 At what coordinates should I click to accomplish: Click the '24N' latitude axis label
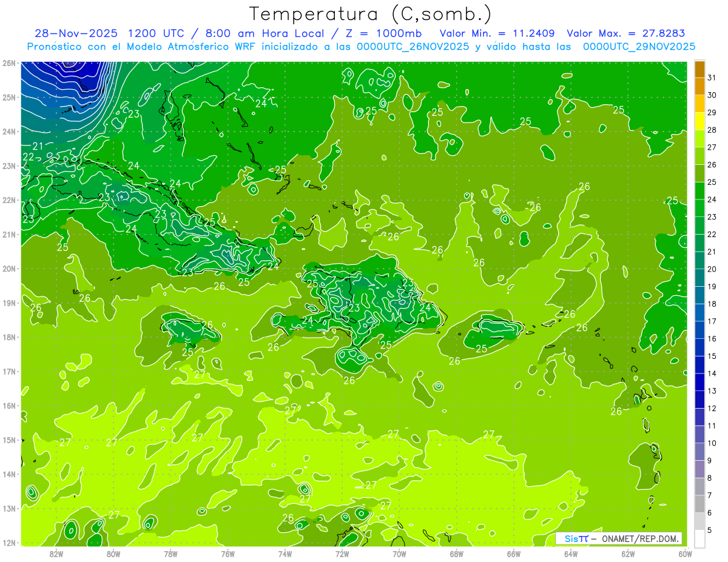coord(9,132)
